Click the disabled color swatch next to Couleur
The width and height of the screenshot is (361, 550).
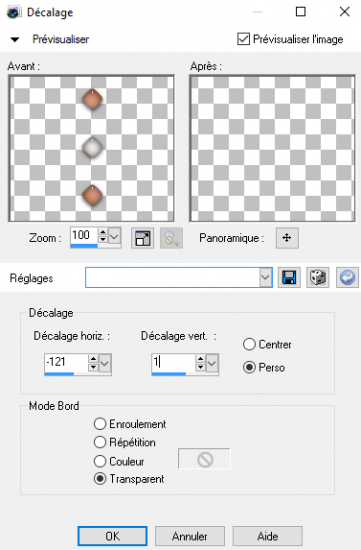pos(205,458)
